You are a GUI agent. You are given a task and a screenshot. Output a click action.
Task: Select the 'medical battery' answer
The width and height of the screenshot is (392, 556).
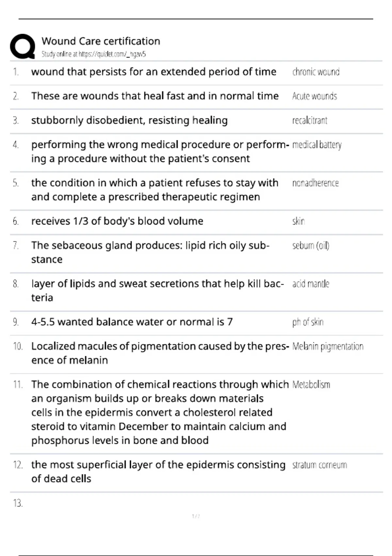[317, 145]
